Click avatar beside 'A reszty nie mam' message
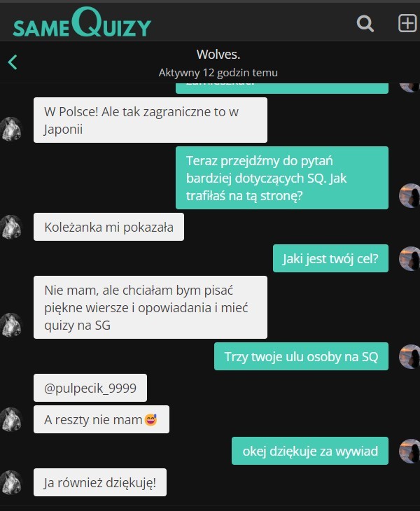This screenshot has height=511, width=420. 10,419
